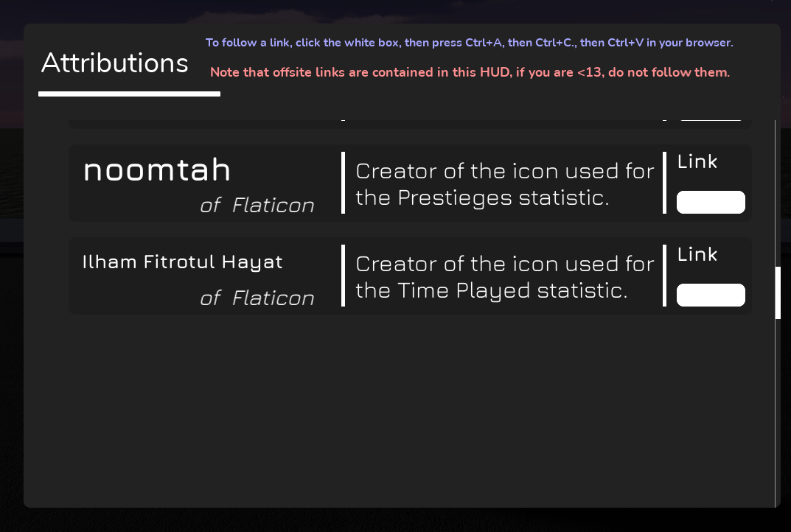Image resolution: width=791 pixels, height=532 pixels.
Task: Click the purple link instructions text
Action: pos(468,43)
